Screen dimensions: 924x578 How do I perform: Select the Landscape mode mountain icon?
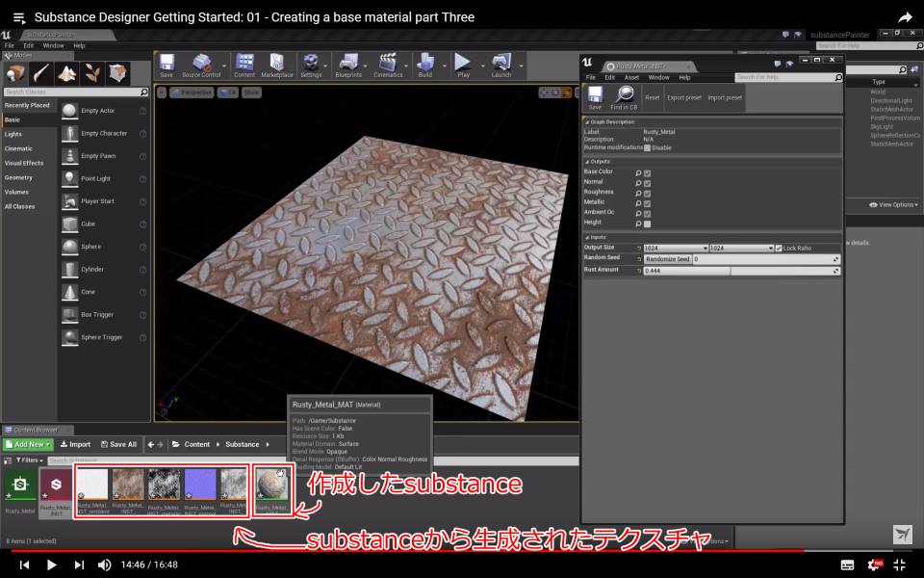[66, 73]
